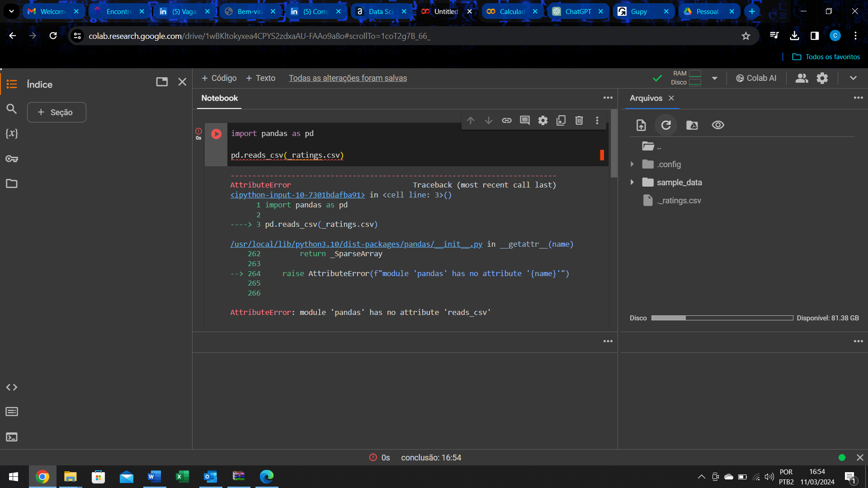Open the variables {x} panel
This screenshot has height=488, width=868.
tap(12, 133)
